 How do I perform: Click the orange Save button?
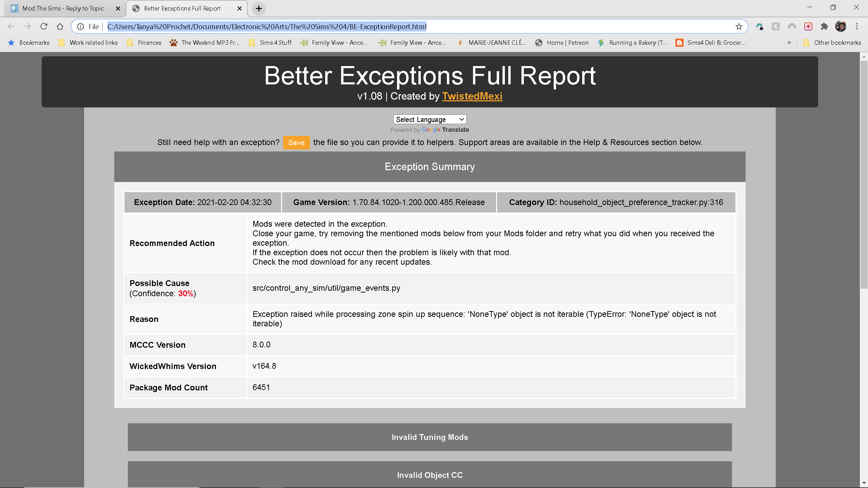(296, 143)
